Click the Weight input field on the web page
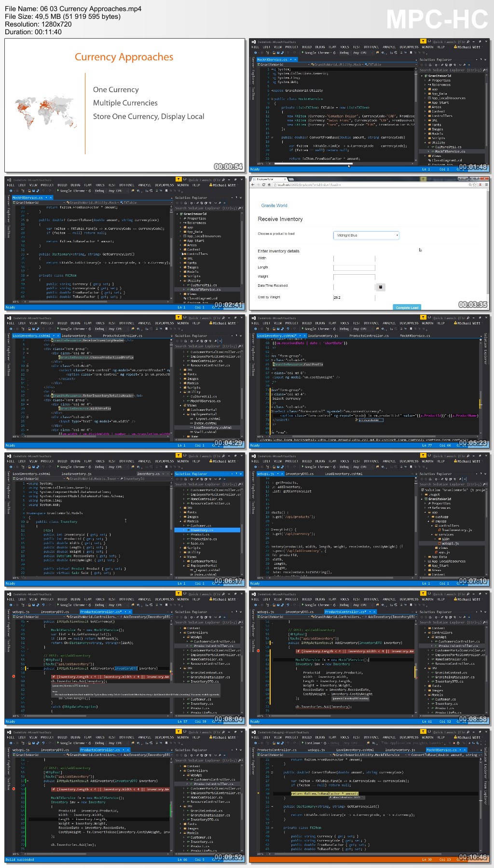Viewport: 494px width, 868px height. coord(354,277)
